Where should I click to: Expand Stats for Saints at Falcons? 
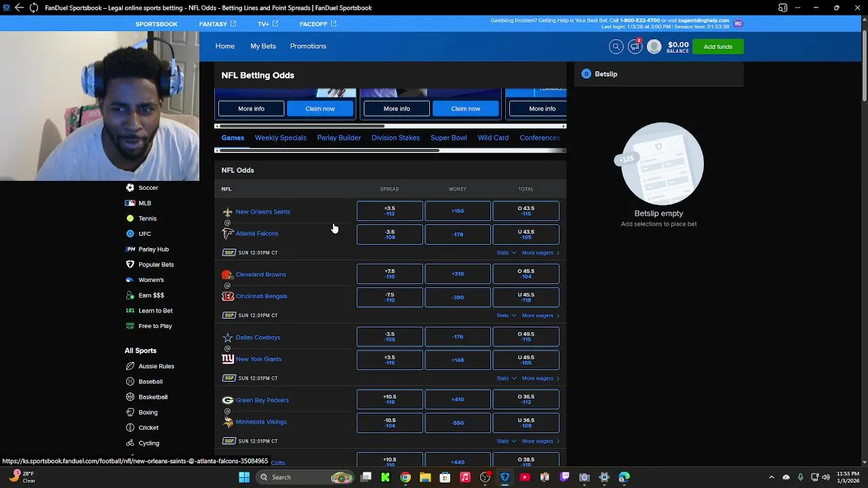(506, 253)
